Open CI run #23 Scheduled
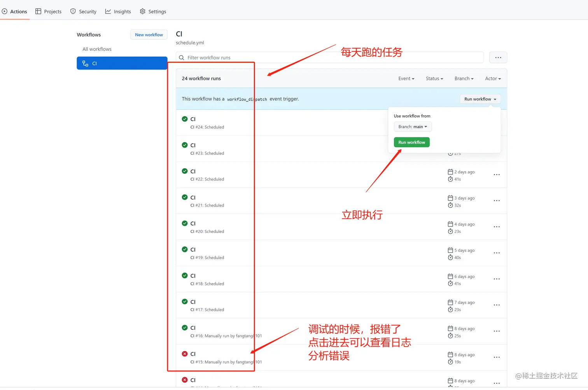The height and width of the screenshot is (390, 588). (193, 145)
